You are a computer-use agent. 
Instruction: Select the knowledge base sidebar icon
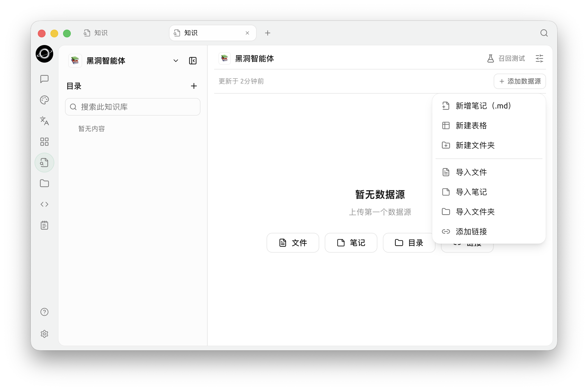44,163
